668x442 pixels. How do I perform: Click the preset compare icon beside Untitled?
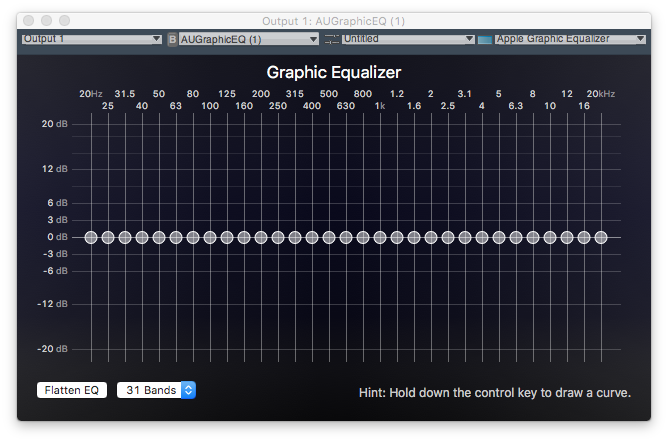pos(332,39)
